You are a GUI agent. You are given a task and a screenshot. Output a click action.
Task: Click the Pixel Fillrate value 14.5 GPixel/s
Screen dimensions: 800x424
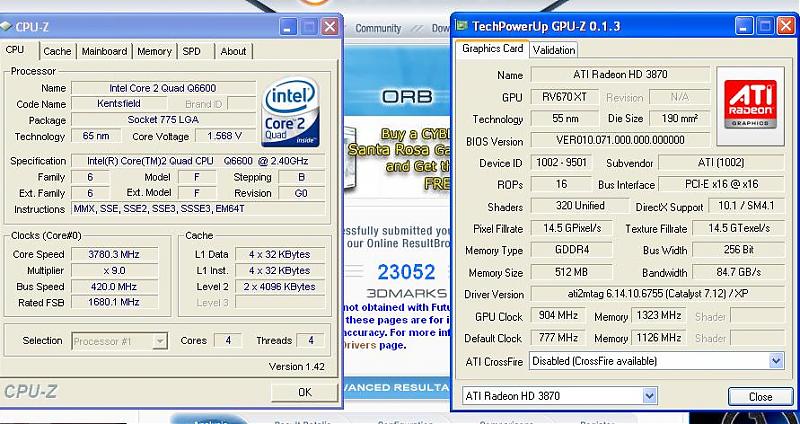(571, 228)
